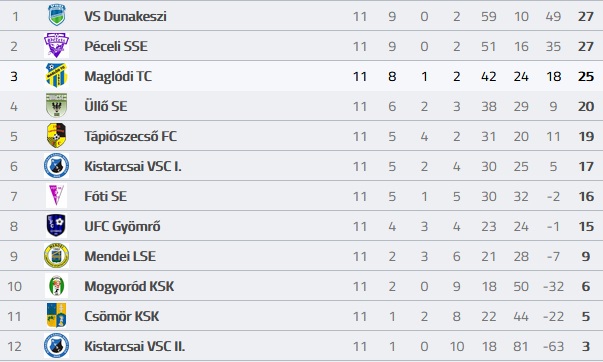The width and height of the screenshot is (603, 362).
Task: Open the UFC Gyömrő navy crest
Action: point(57,225)
